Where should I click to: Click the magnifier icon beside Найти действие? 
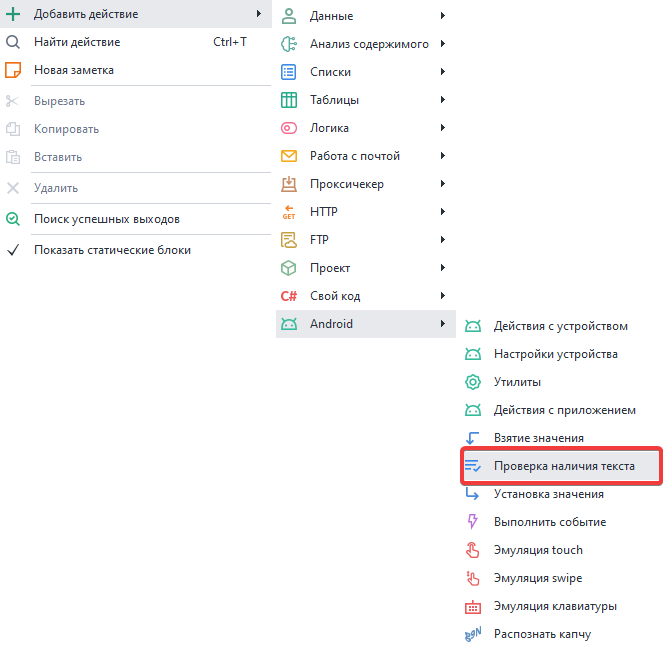[13, 42]
